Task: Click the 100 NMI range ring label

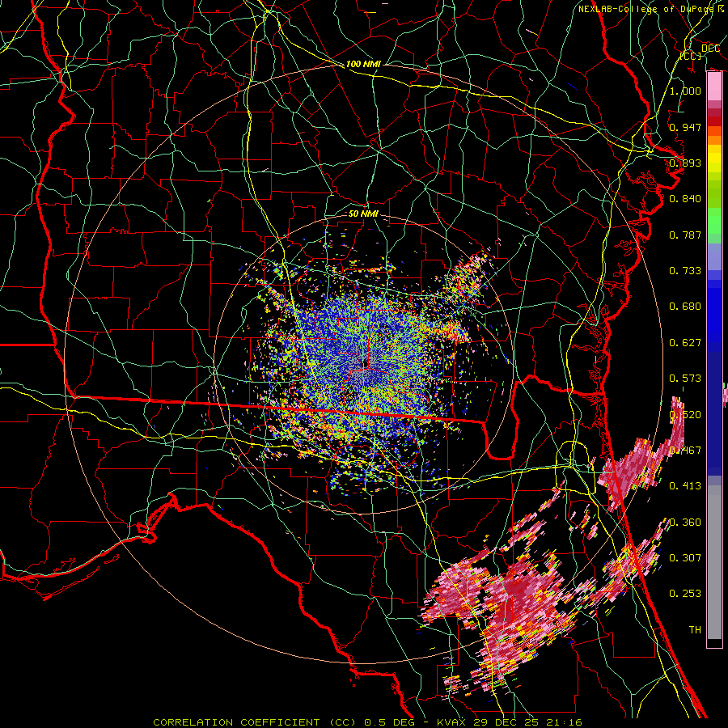Action: coord(363,64)
